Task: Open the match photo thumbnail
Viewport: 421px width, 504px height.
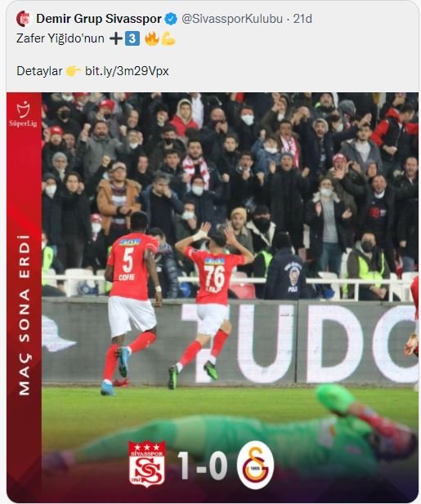Action: (x=213, y=297)
